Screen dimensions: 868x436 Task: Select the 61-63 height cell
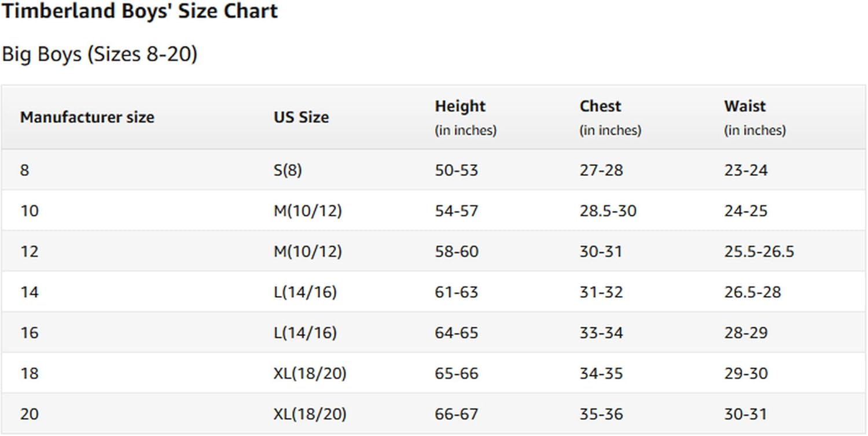pyautogui.click(x=457, y=292)
